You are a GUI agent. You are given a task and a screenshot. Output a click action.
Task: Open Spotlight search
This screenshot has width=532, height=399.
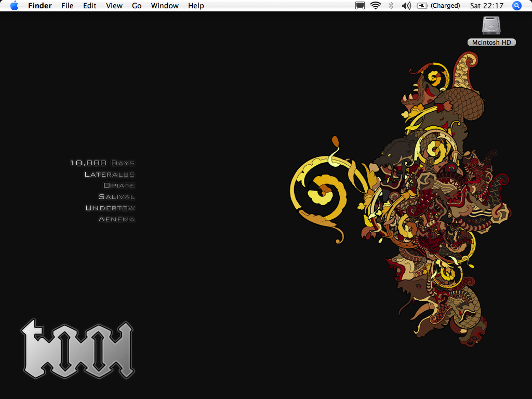point(517,6)
